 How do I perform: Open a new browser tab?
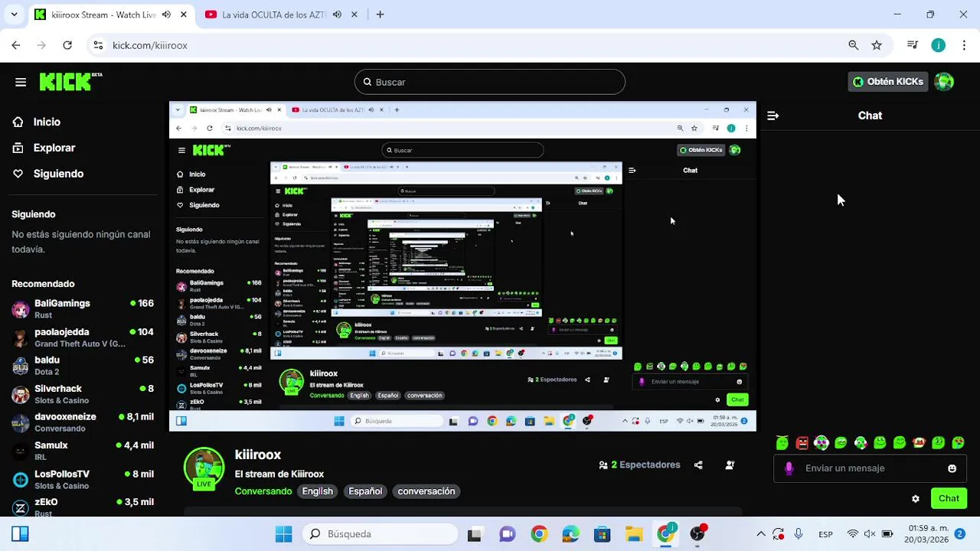pos(380,15)
